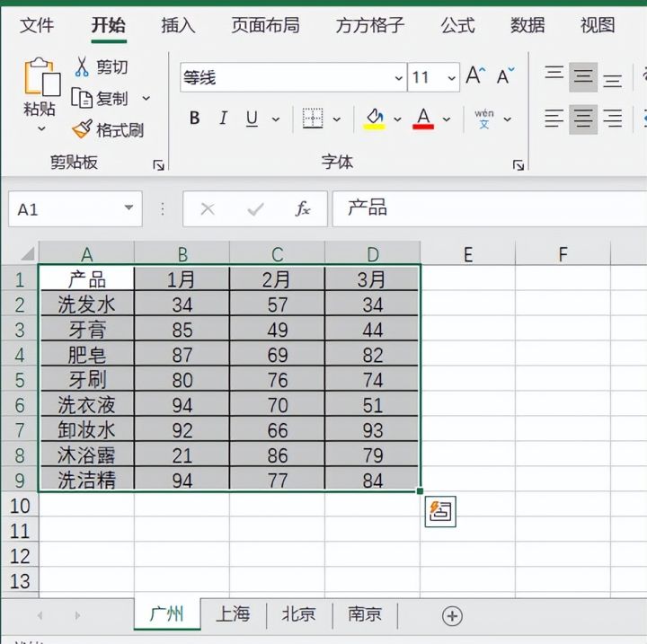Image resolution: width=647 pixels, height=644 pixels.
Task: Click cell containing 洗发水
Action: (86, 304)
